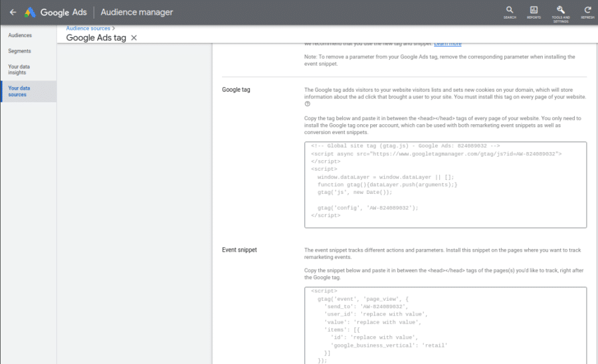Click the 'user_id' replace with value line
The height and width of the screenshot is (364, 598).
pos(375,314)
